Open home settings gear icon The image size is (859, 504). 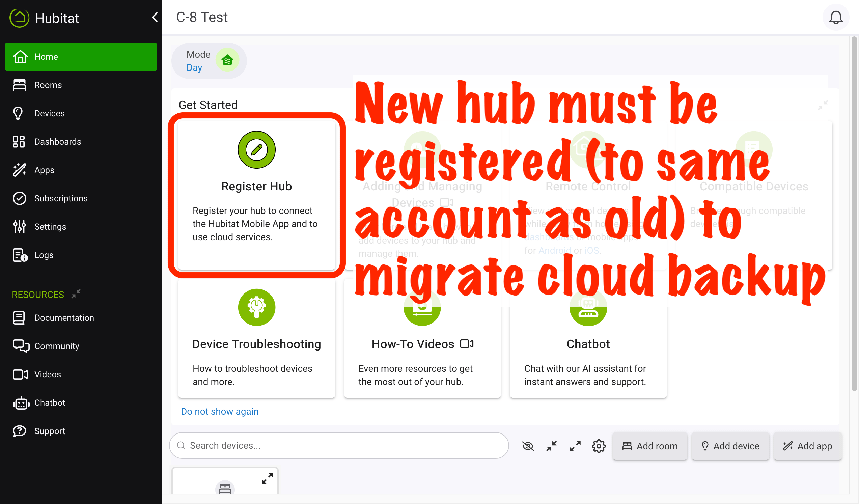pos(599,446)
